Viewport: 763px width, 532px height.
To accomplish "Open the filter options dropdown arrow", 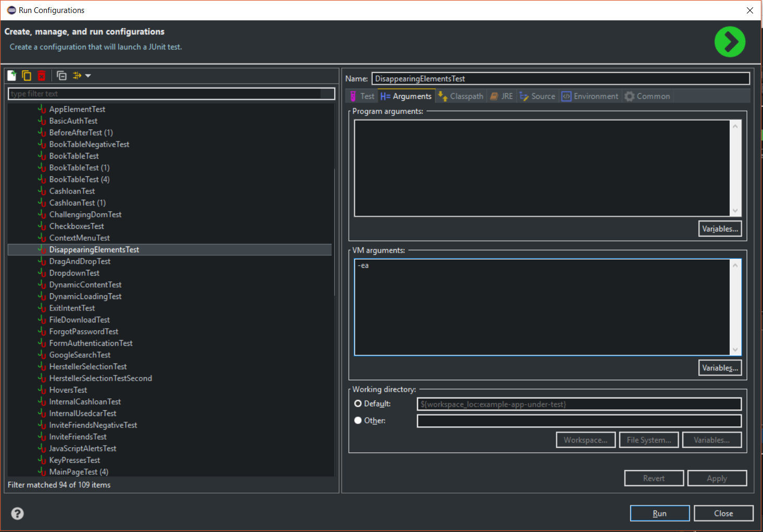I will point(88,76).
